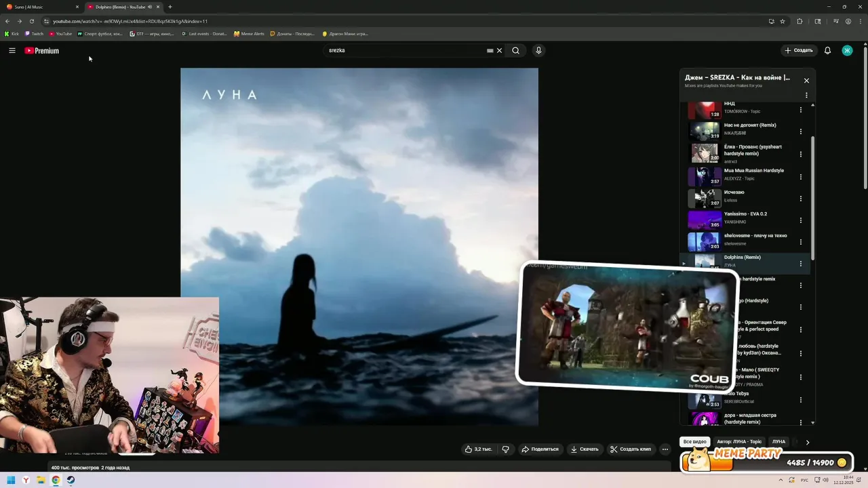
Task: Click the Скачать download button
Action: pyautogui.click(x=585, y=449)
